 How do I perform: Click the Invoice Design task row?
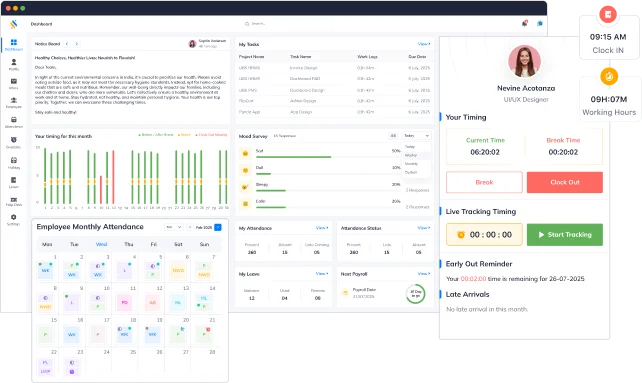[335, 68]
